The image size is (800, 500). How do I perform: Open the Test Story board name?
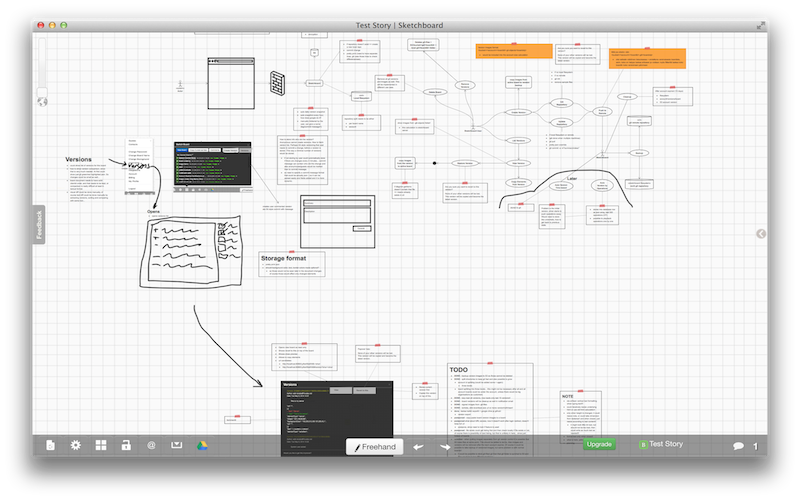(661, 444)
